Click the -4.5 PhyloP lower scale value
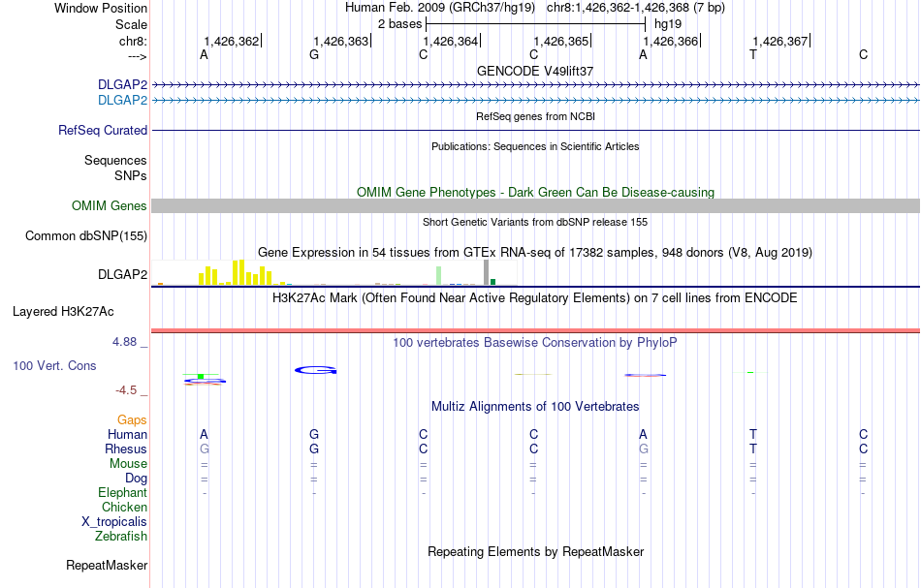 [x=126, y=390]
